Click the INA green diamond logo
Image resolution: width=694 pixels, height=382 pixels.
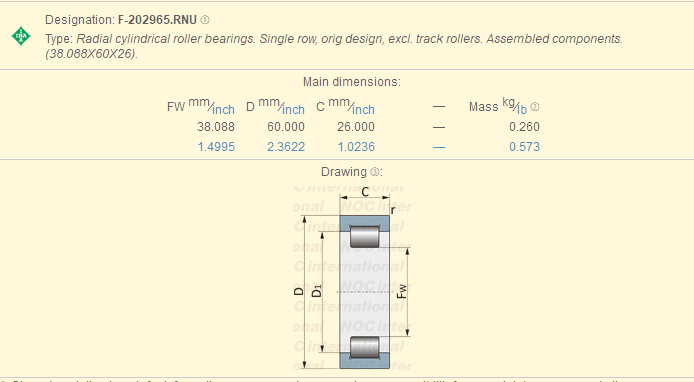[21, 36]
